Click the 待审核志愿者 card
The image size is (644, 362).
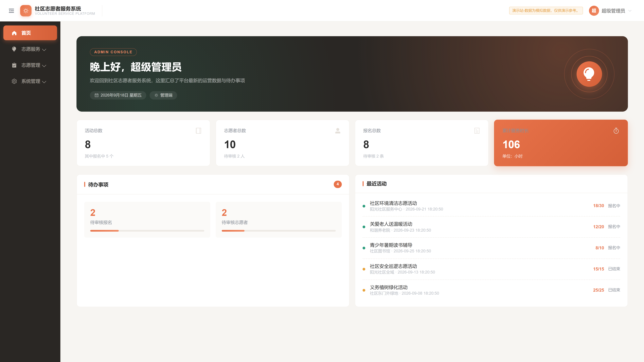(279, 220)
